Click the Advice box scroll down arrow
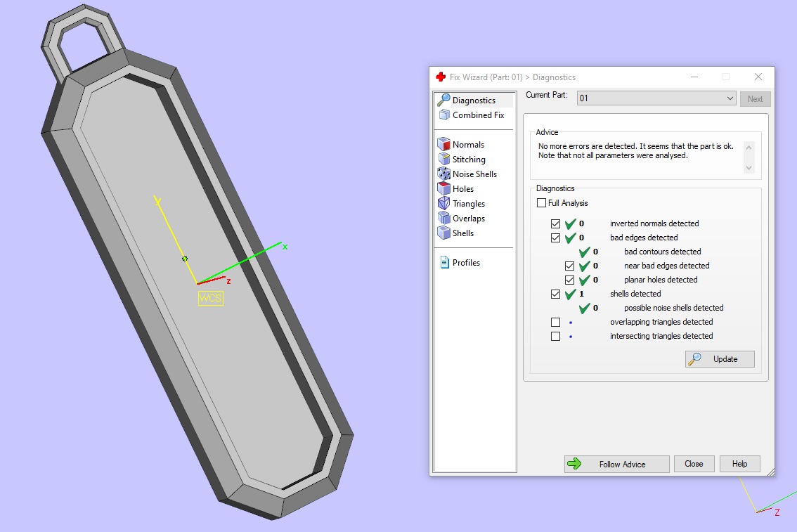The width and height of the screenshot is (797, 532). click(x=749, y=168)
